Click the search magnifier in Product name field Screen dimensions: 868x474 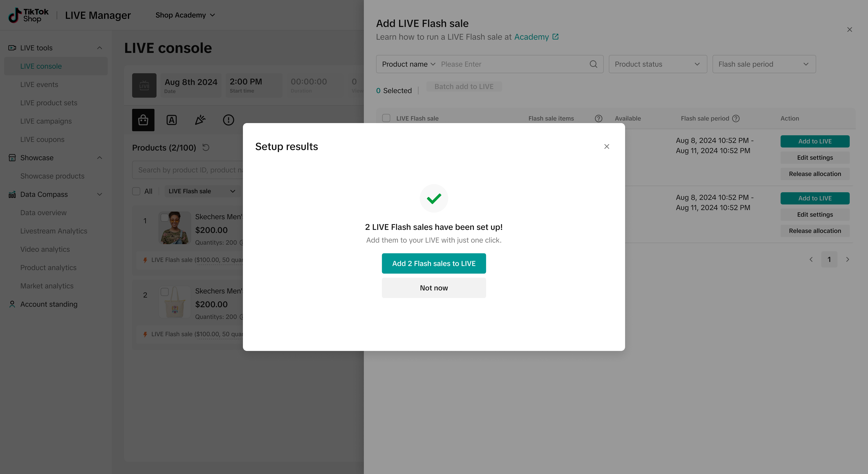pyautogui.click(x=593, y=64)
